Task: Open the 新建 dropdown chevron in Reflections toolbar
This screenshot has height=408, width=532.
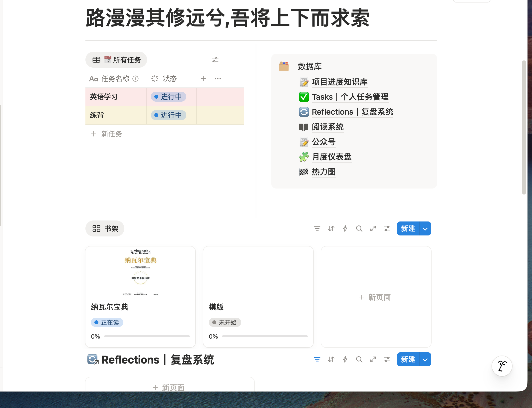Action: (424, 359)
